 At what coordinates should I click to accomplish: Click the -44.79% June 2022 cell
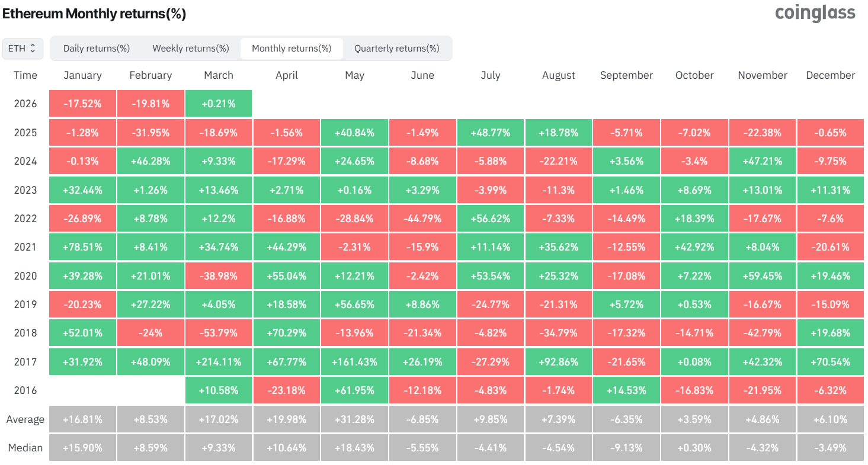tap(422, 219)
